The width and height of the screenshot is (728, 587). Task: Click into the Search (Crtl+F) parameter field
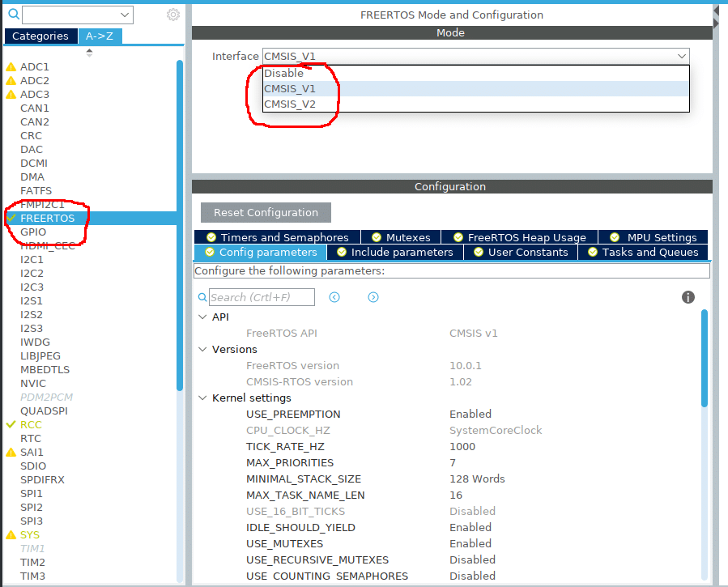262,297
